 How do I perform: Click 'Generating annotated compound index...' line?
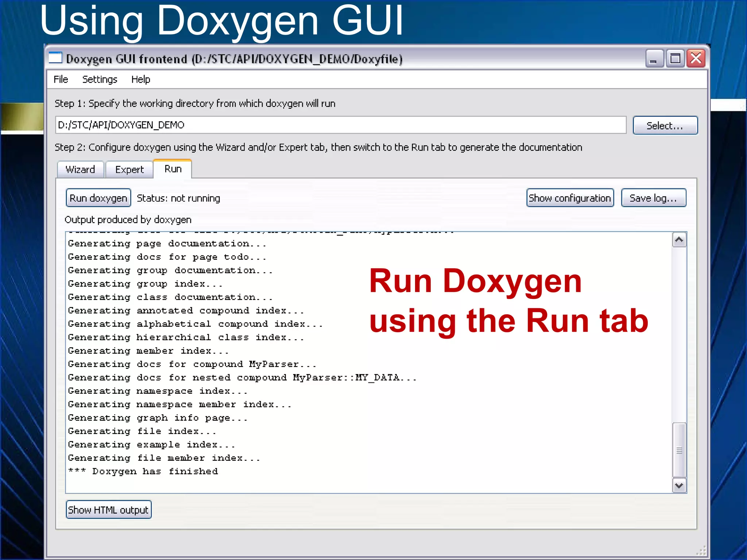[x=186, y=310]
